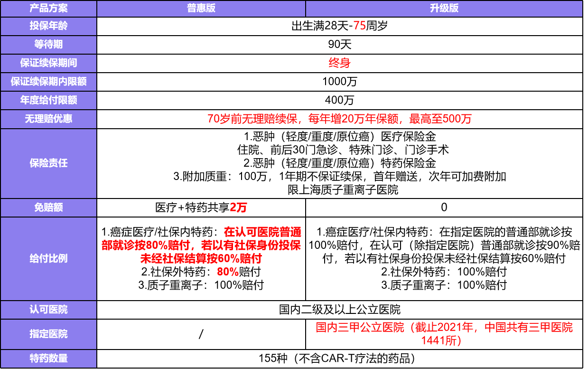
Task: Click the 医疗+特药共享2万 deductible cell
Action: tap(201, 208)
